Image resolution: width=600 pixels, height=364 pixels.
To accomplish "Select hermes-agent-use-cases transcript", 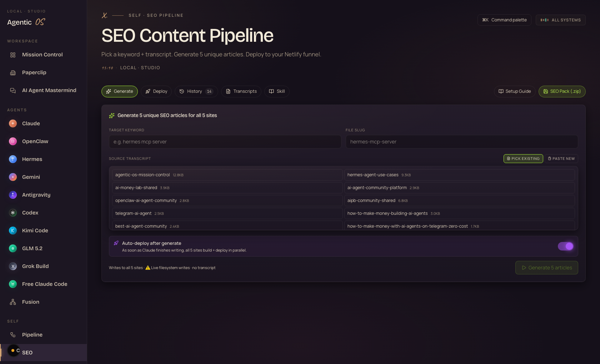I will click(x=459, y=175).
